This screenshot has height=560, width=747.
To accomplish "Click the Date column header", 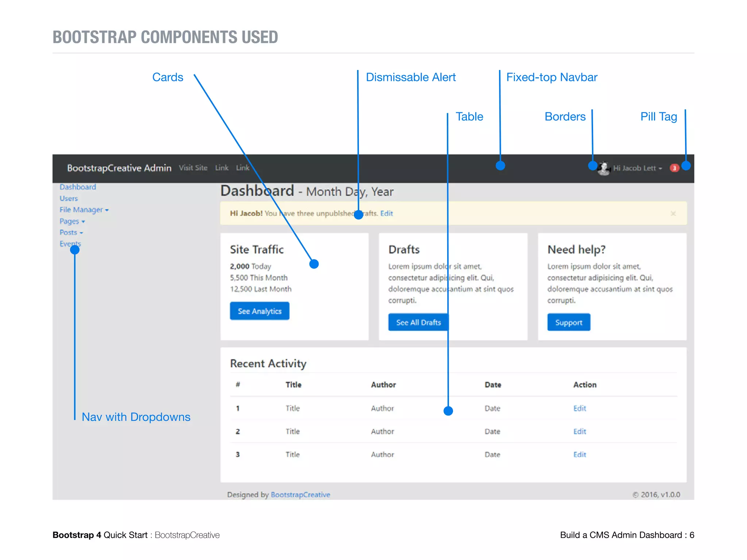I will tap(493, 385).
